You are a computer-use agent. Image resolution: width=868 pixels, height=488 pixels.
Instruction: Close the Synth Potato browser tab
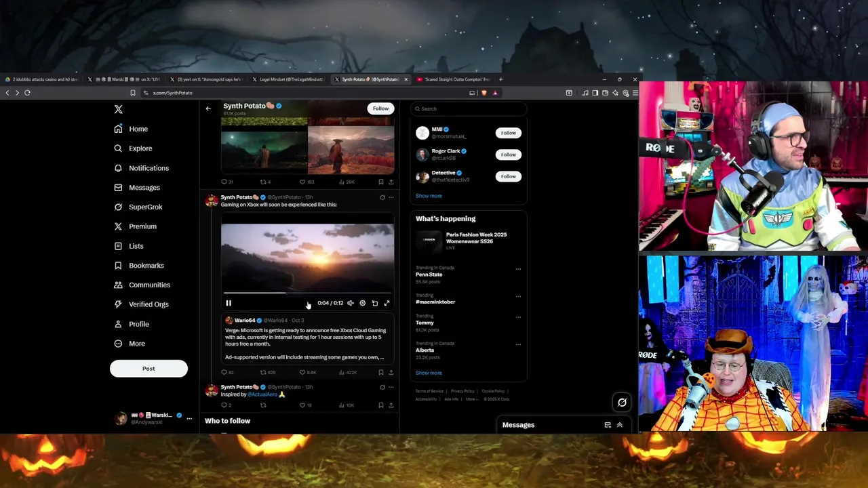point(406,79)
